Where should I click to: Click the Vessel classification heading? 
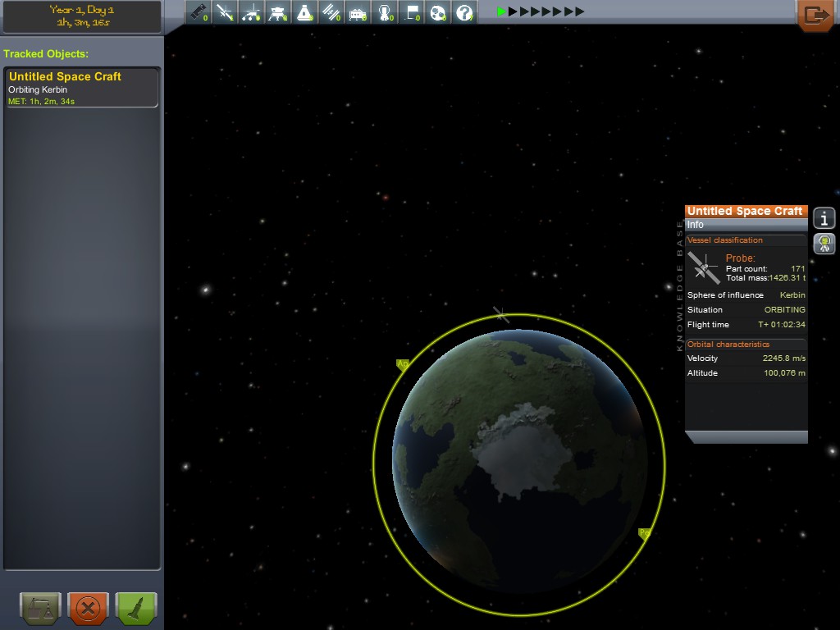(x=725, y=240)
